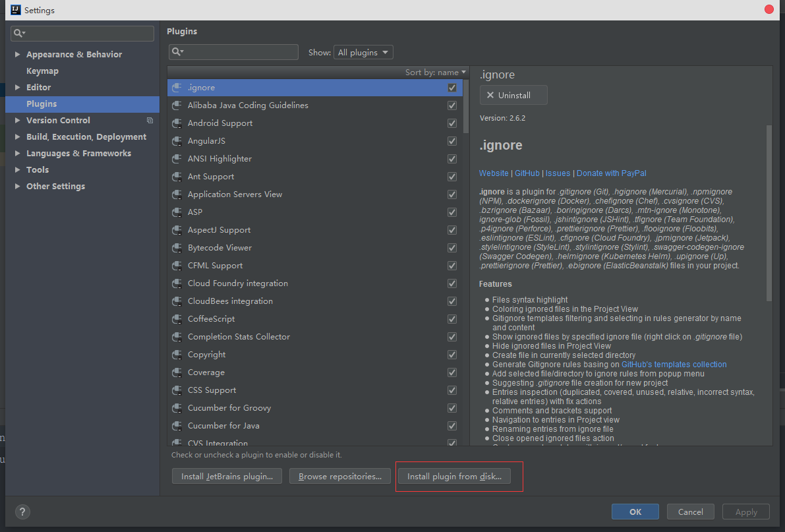Uncheck the CoffeeScript plugin

[452, 318]
